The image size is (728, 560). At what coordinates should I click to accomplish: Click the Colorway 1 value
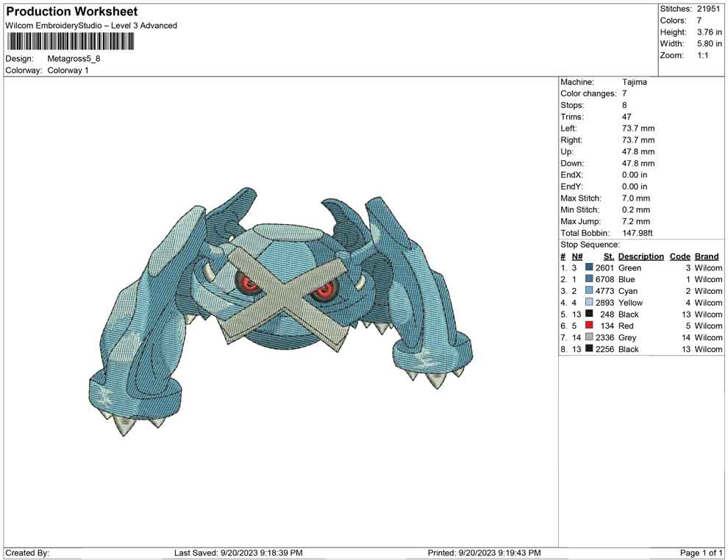click(68, 71)
